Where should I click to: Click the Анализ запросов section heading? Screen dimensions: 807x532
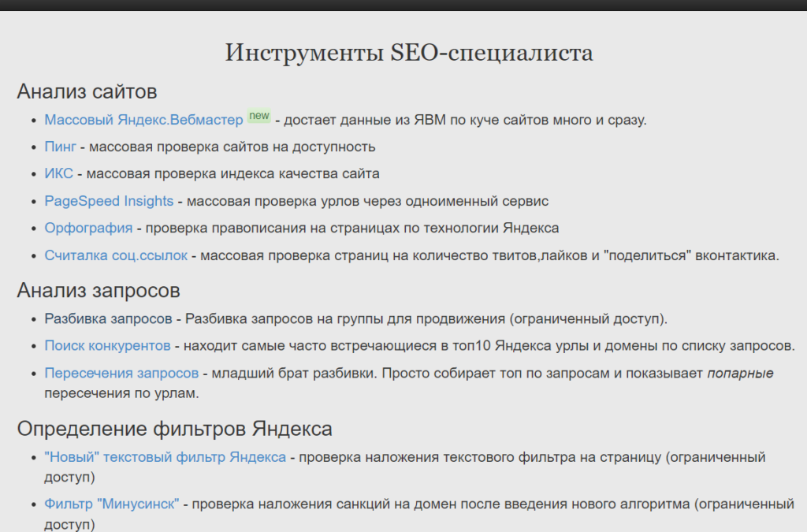point(99,290)
